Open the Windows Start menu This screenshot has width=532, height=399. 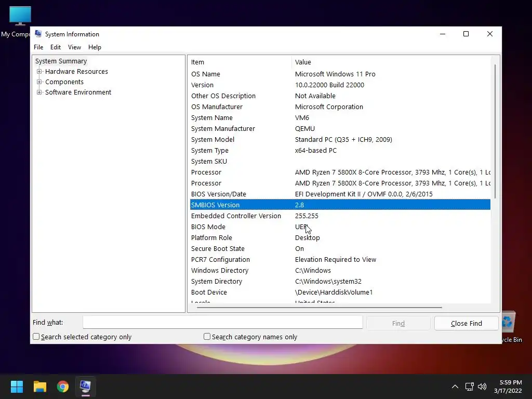[17, 387]
